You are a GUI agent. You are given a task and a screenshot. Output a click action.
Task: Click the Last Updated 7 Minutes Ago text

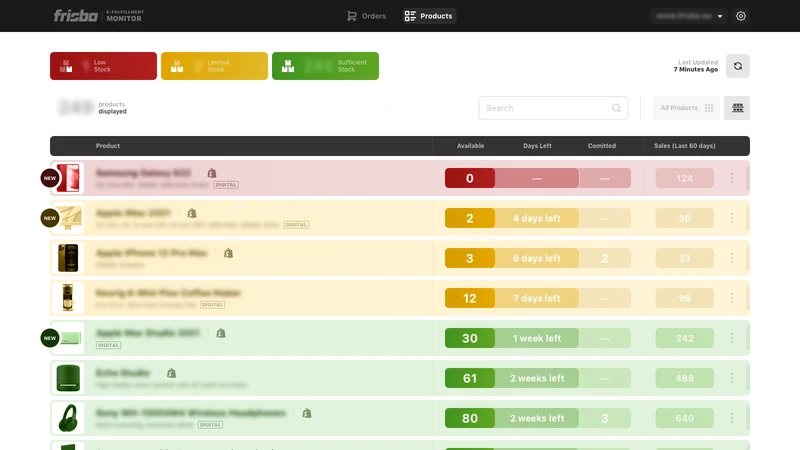pos(695,66)
